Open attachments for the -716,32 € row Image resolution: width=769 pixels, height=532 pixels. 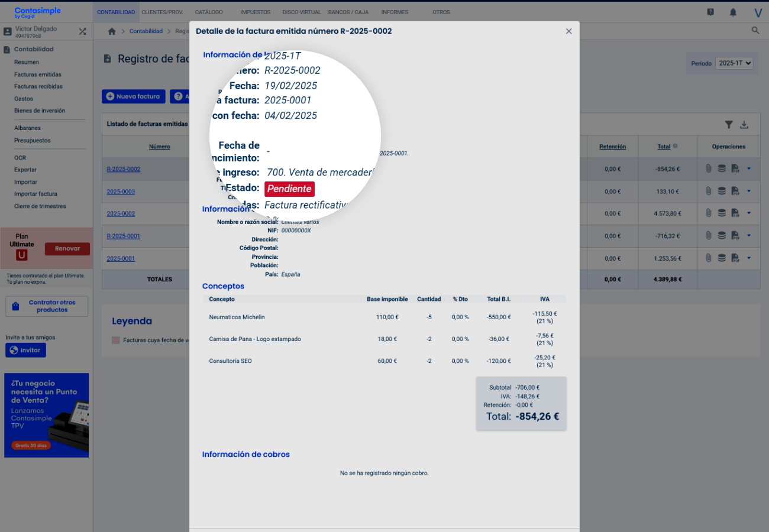point(708,235)
